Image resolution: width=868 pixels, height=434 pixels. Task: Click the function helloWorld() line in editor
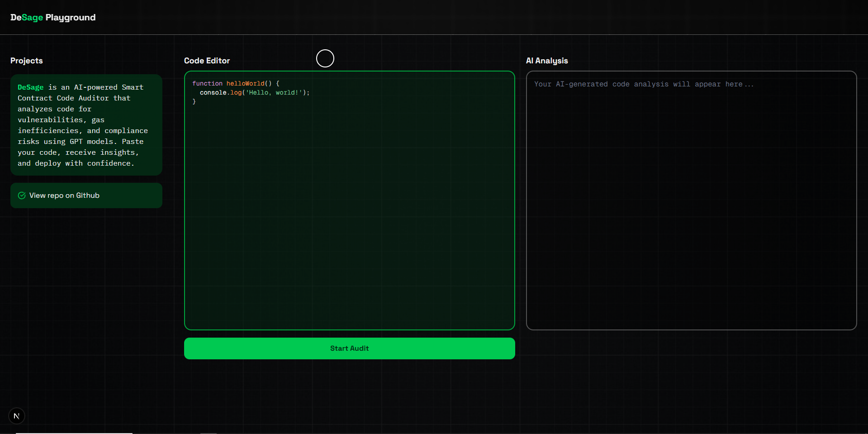click(236, 83)
